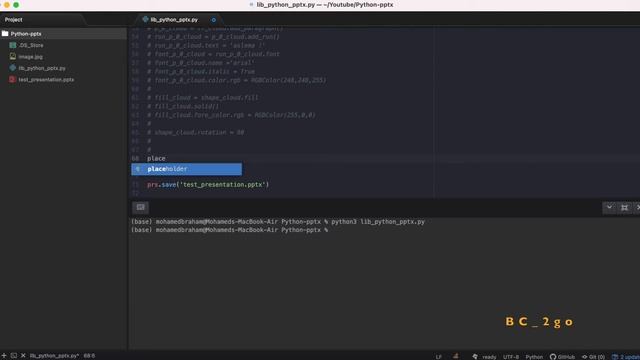The image size is (640, 360).
Task: Accept the placeholder autocomplete suggestion
Action: (x=187, y=169)
